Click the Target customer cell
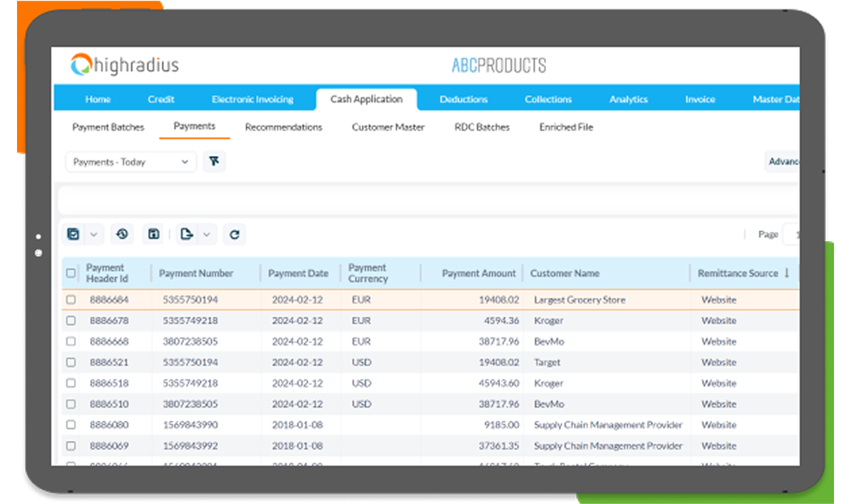Viewport: 851px width, 504px height. [547, 362]
